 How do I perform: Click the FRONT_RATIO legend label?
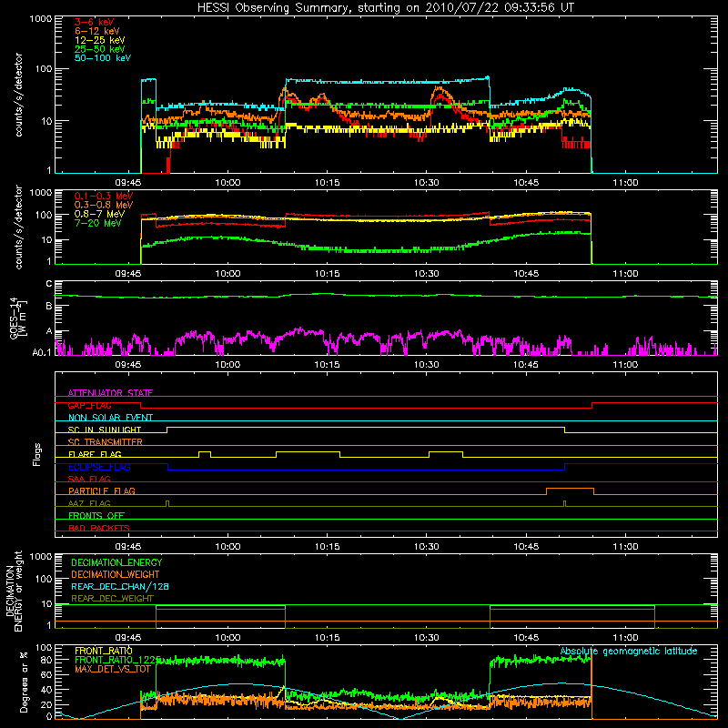[x=104, y=651]
